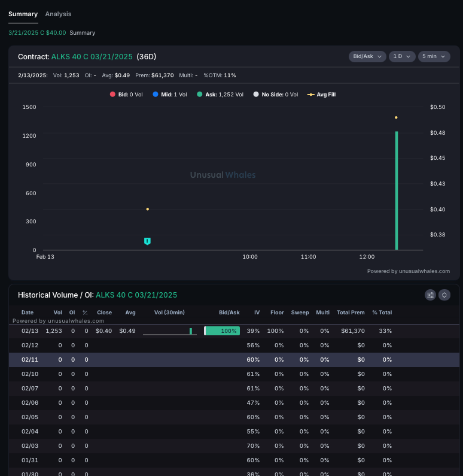Select the 02/03 table row date
Image resolution: width=463 pixels, height=476 pixels.
30,446
